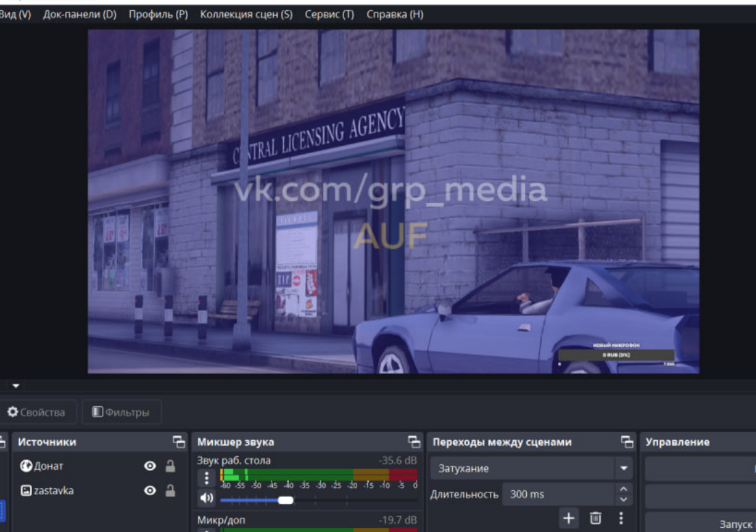This screenshot has height=532, width=756.
Task: Add a new transition with plus icon
Action: point(569,518)
